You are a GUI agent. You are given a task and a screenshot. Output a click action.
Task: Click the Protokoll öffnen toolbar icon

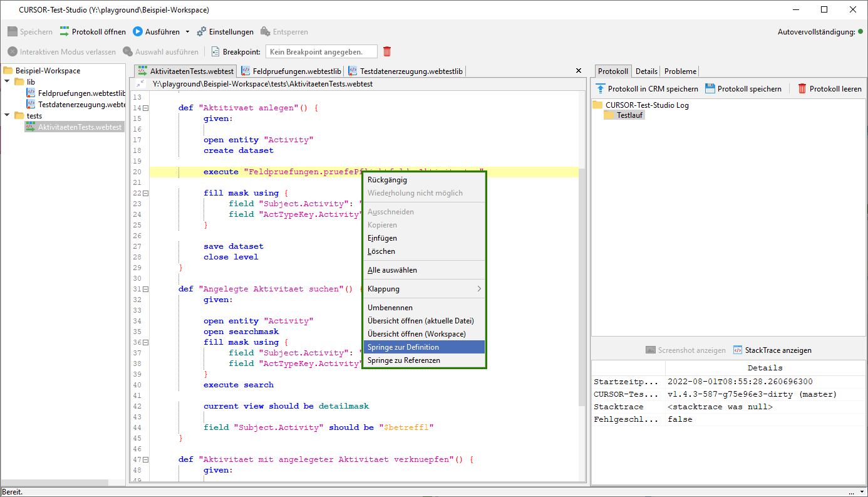tap(65, 31)
